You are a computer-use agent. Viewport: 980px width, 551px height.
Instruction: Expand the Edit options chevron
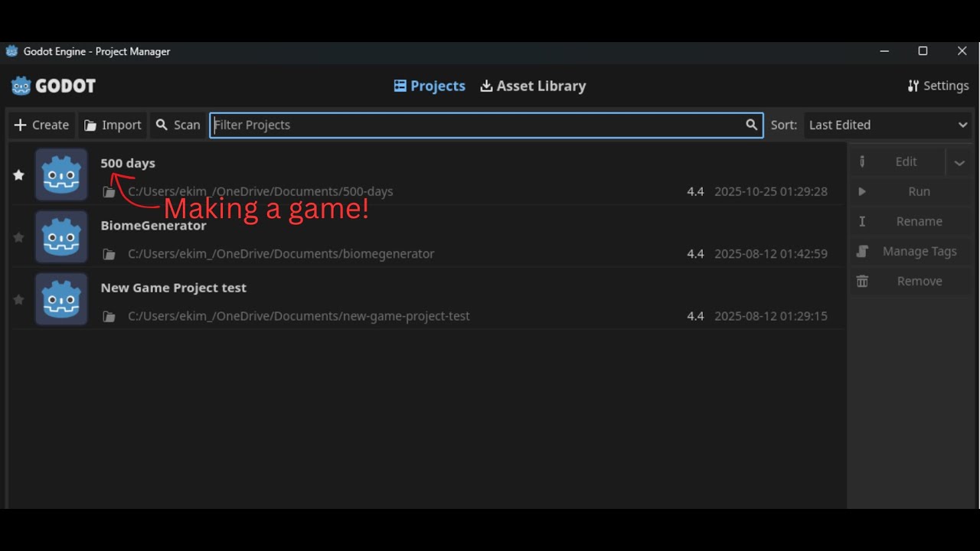pyautogui.click(x=959, y=162)
